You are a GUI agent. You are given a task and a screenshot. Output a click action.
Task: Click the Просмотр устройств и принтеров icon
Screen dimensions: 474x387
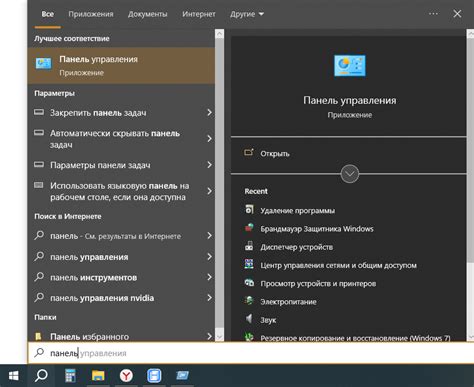pos(249,282)
